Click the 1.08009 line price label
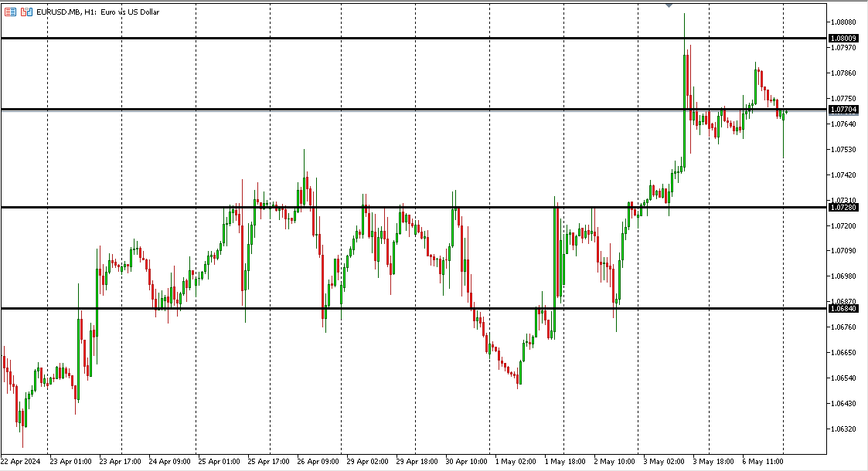Viewport: 868px width, 471px height. (x=843, y=38)
